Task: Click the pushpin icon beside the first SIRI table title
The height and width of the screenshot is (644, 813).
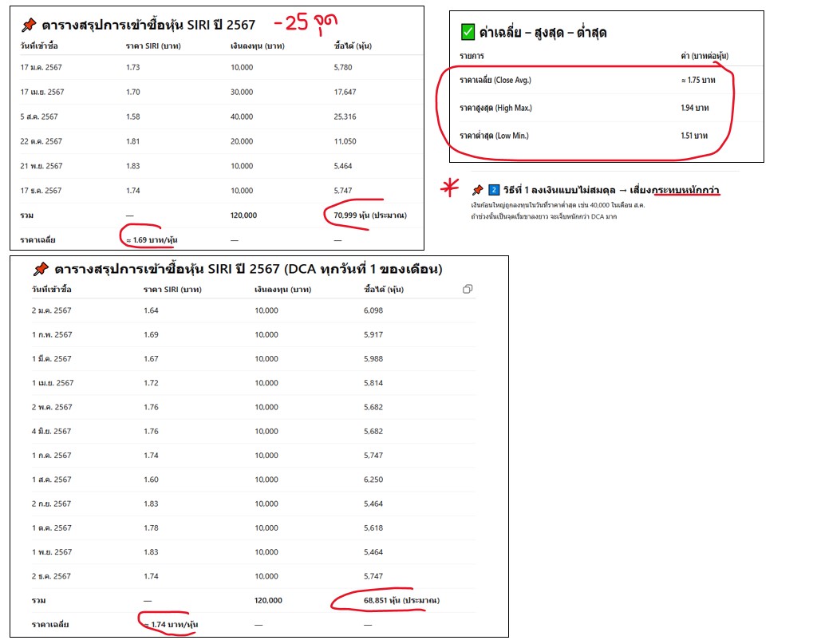Action: click(27, 24)
